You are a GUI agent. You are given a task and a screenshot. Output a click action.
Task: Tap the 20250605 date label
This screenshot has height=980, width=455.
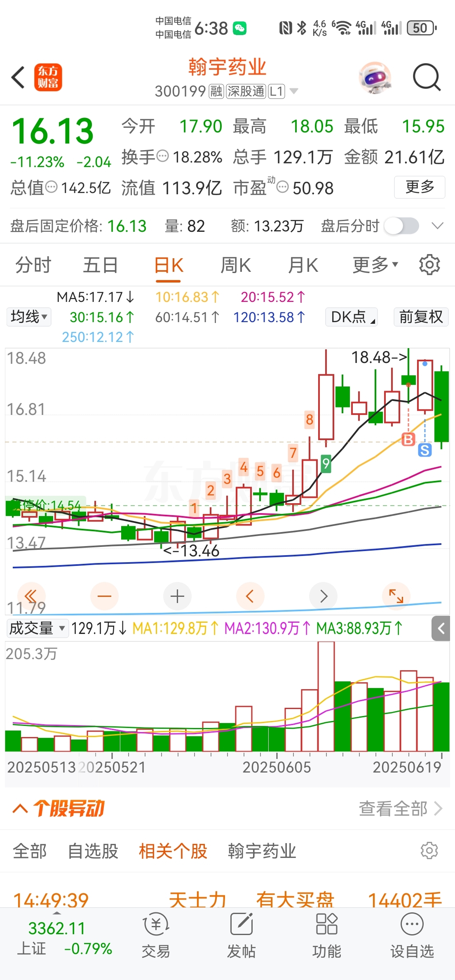(277, 767)
